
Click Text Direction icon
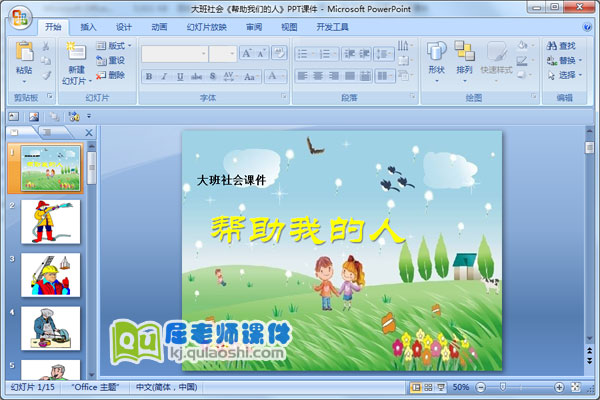point(403,46)
